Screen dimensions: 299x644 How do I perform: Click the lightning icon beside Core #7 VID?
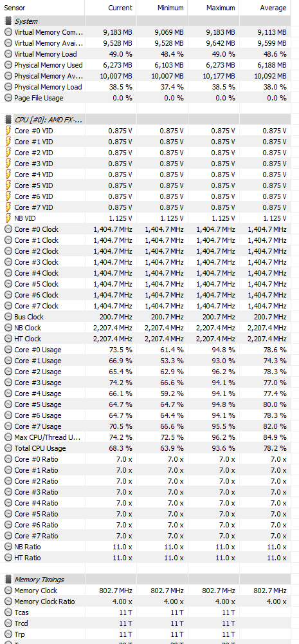(x=8, y=207)
